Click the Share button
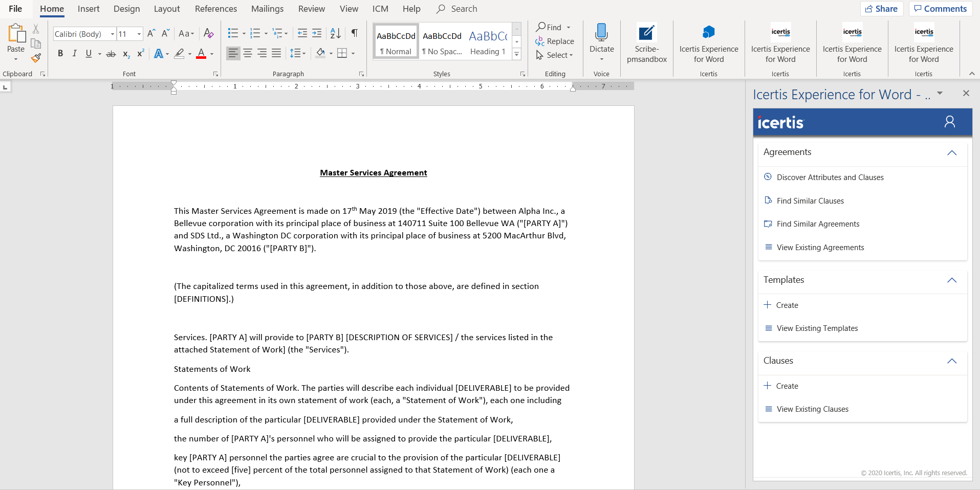Image resolution: width=980 pixels, height=490 pixels. [x=881, y=9]
